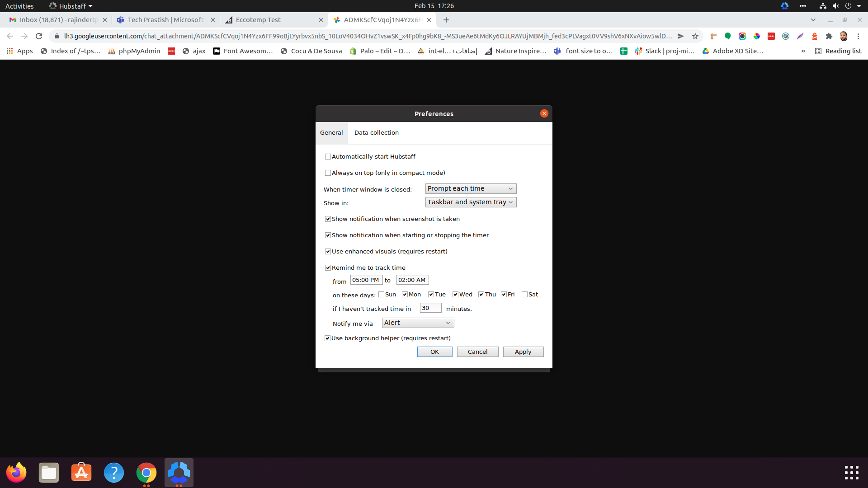Switch to the Data collection tab
Image resolution: width=868 pixels, height=488 pixels.
(376, 132)
